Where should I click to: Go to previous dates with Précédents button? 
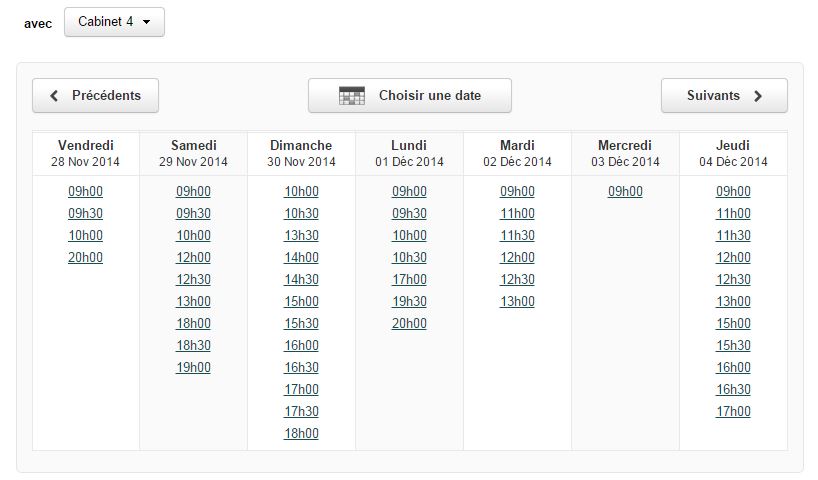[95, 95]
